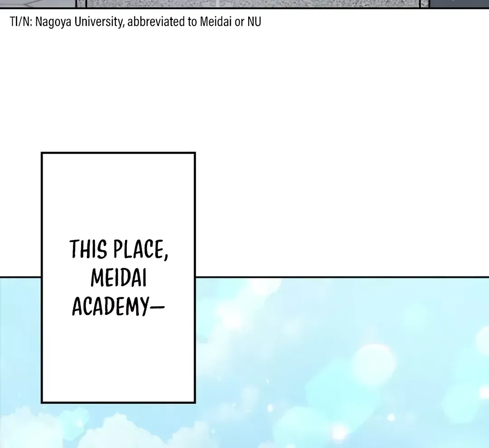Click the translator note about Nagoya University
This screenshot has width=489, height=448.
tap(135, 22)
